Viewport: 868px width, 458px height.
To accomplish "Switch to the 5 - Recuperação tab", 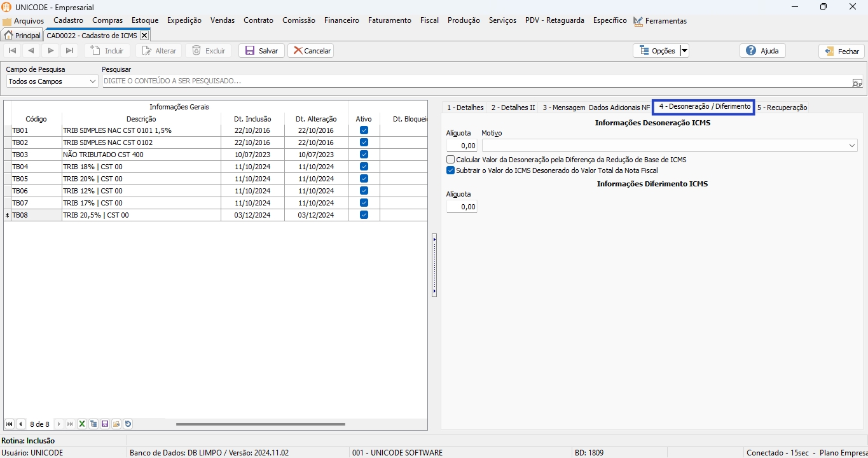I will pos(782,108).
